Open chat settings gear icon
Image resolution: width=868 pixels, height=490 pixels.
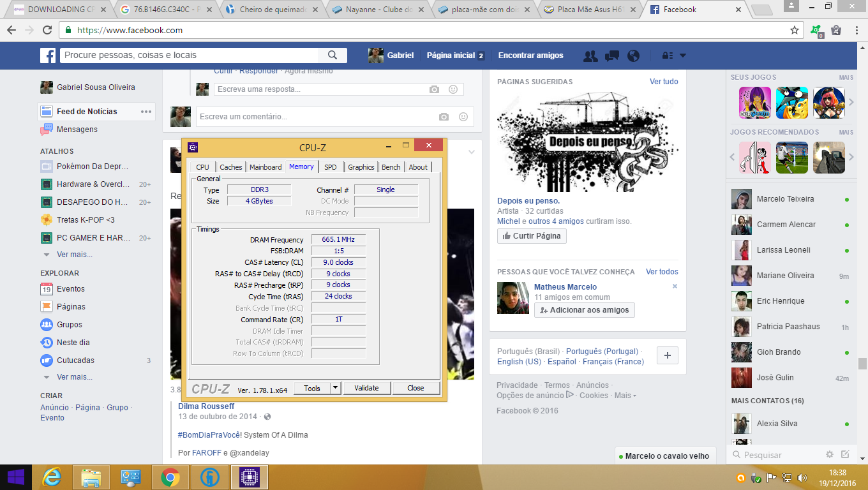pos(830,455)
